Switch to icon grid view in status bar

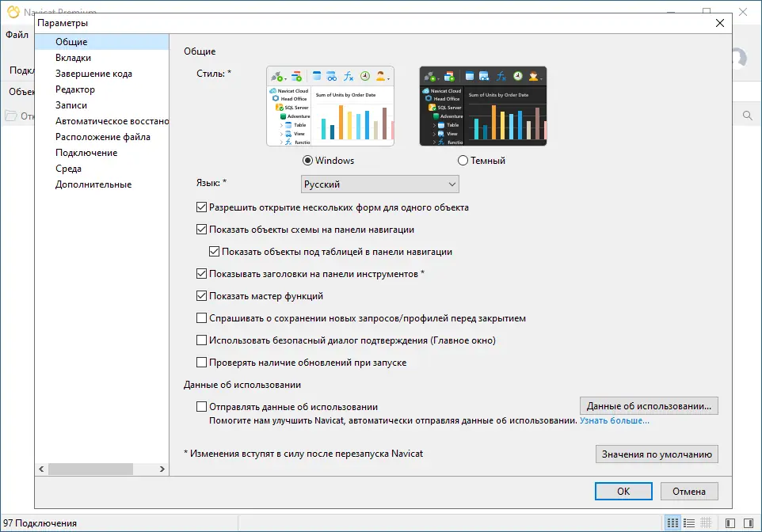(672, 522)
